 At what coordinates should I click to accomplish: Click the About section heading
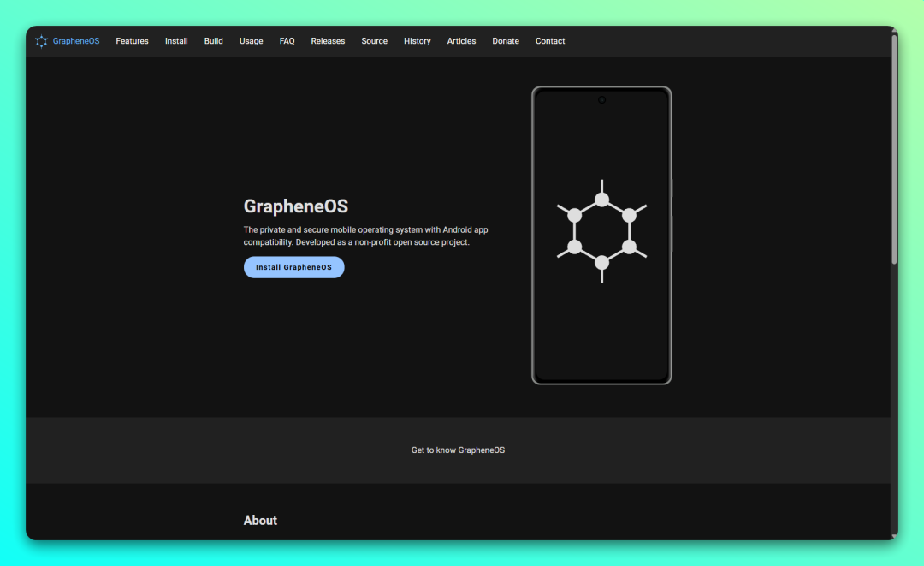click(x=260, y=521)
